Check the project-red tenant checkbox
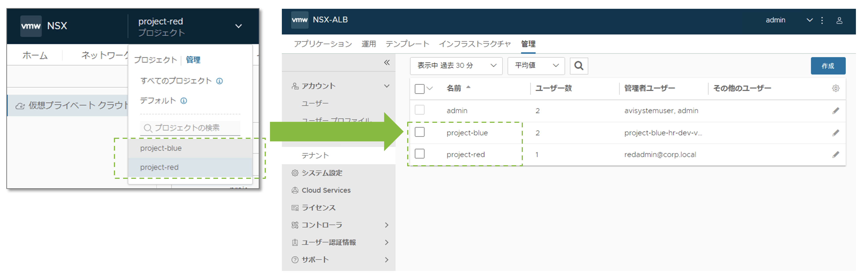This screenshot has width=868, height=279. click(x=419, y=154)
